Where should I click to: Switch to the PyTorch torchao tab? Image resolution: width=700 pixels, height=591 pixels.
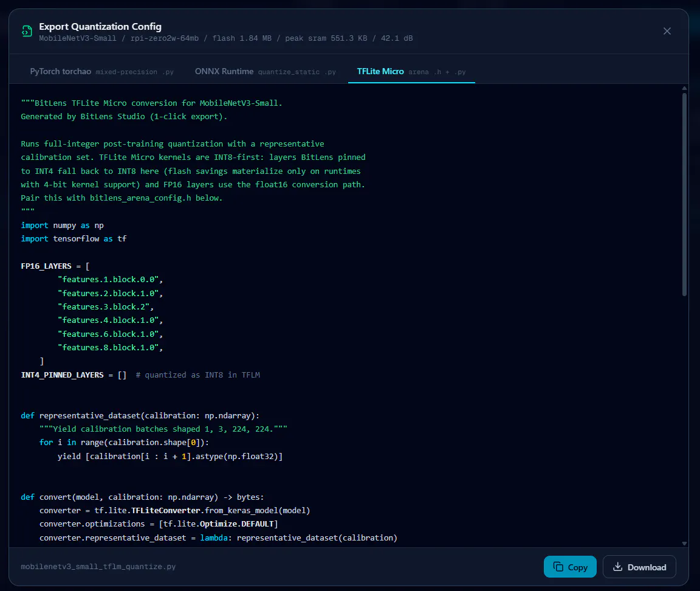[x=102, y=72]
